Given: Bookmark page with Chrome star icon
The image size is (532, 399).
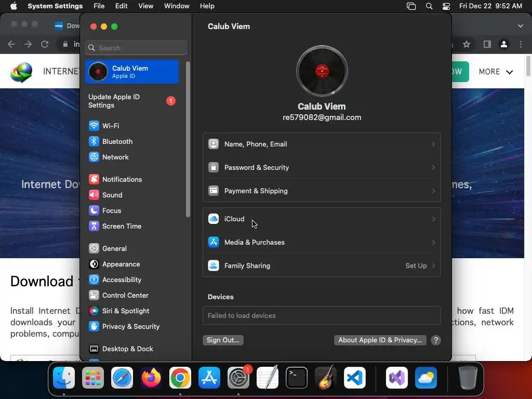Looking at the screenshot, I should [x=467, y=45].
